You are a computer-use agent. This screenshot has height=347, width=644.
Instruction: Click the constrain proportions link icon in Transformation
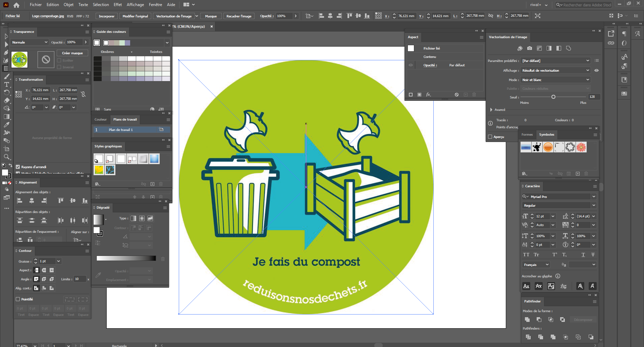[84, 94]
